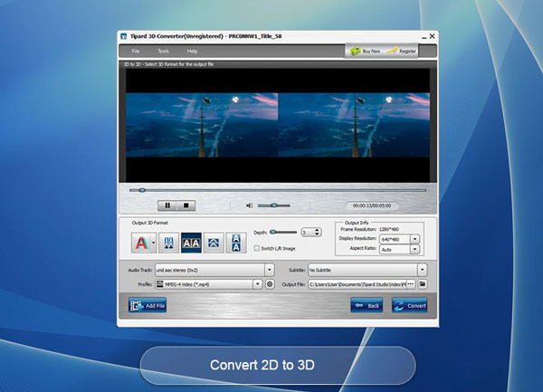Pause the video preview
Screen dimensions: 543x392
click(x=167, y=206)
